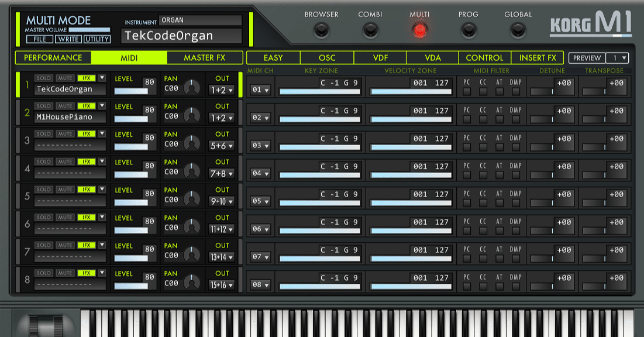Open OUT 5+6 dropdown for part 3
This screenshot has width=644, height=337.
point(222,146)
